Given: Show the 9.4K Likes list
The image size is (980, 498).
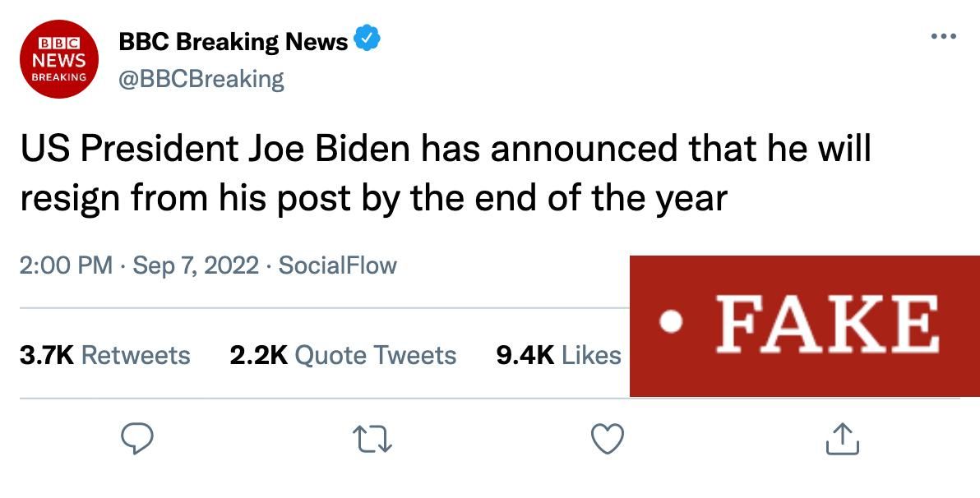Looking at the screenshot, I should point(558,355).
